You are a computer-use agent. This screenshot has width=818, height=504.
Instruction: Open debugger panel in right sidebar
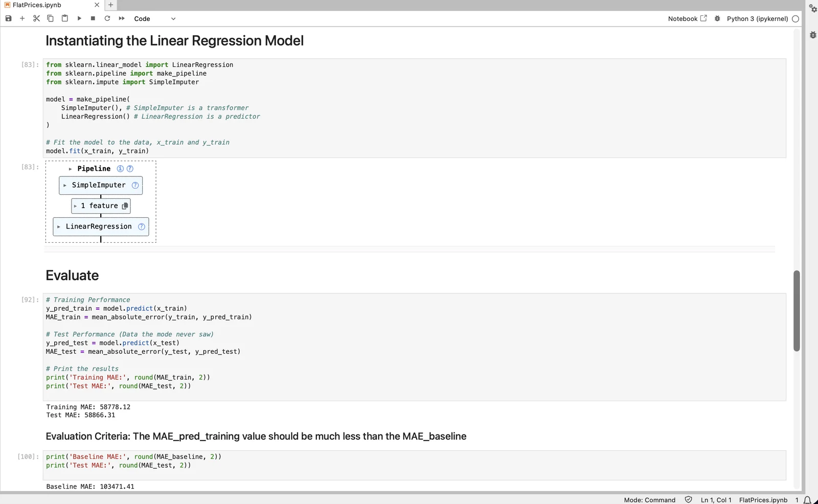pos(813,35)
